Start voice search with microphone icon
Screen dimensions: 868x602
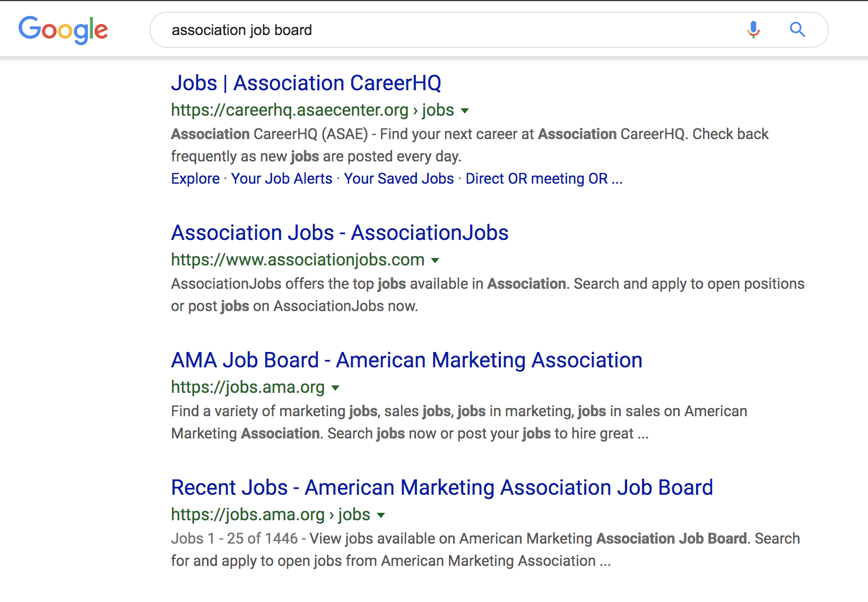[x=753, y=30]
